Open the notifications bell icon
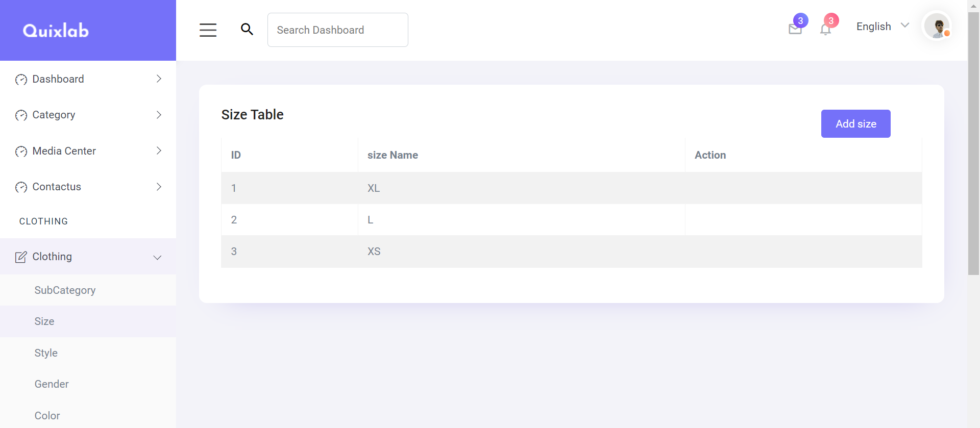980x428 pixels. [825, 30]
